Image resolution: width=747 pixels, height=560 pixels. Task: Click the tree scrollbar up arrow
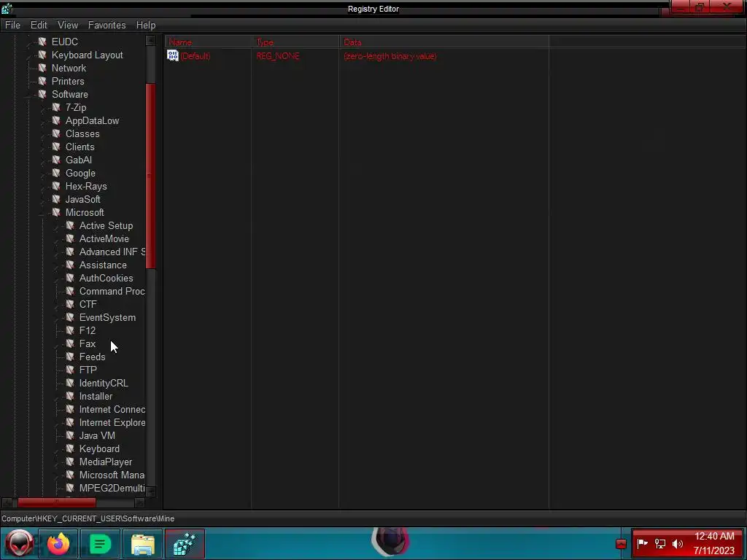click(150, 41)
